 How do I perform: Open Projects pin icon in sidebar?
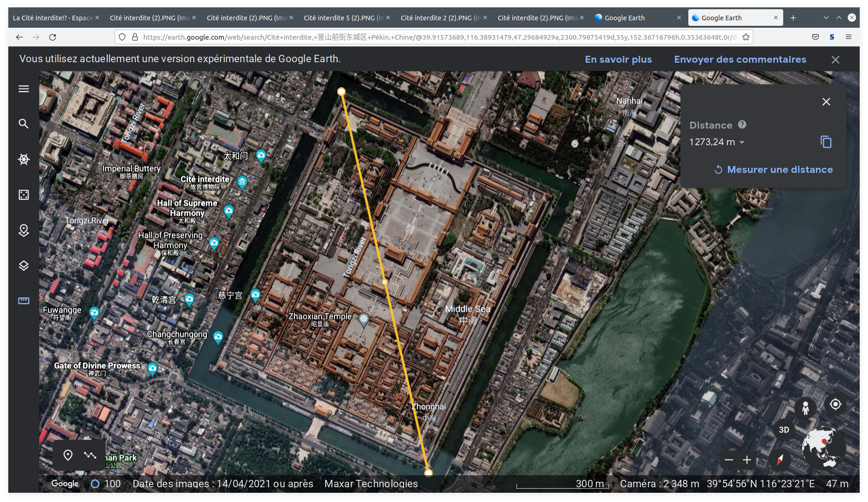coord(23,230)
